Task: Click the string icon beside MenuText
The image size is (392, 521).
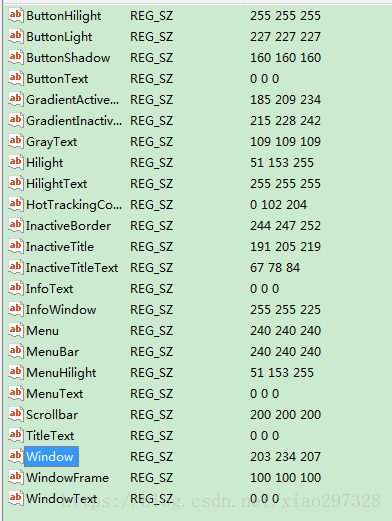Action: tap(16, 393)
